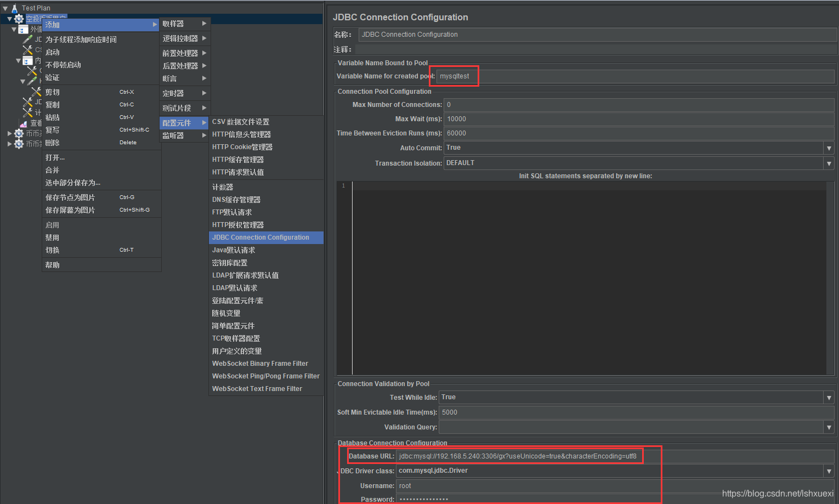This screenshot has height=504, width=839.
Task: Collapse the selected thread group node
Action: (9, 19)
